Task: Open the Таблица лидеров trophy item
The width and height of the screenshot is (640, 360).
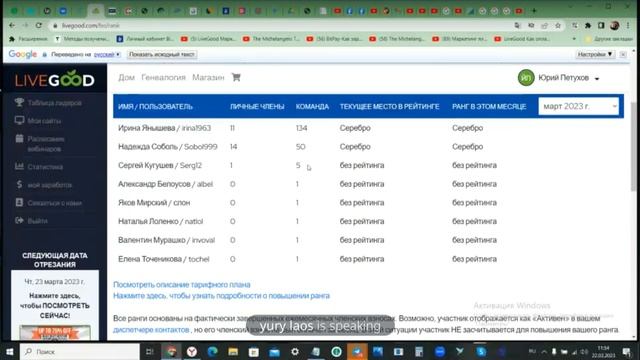Action: tap(48, 102)
